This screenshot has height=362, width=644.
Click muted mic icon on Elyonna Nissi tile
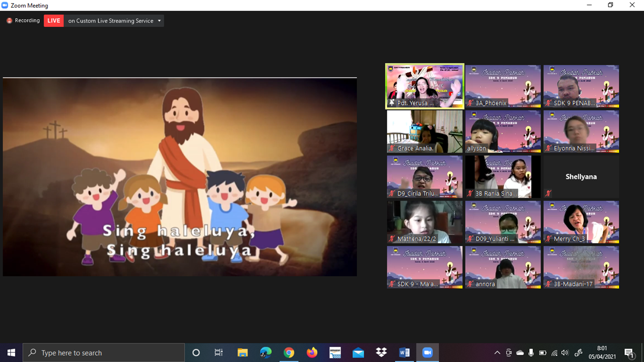pos(548,148)
